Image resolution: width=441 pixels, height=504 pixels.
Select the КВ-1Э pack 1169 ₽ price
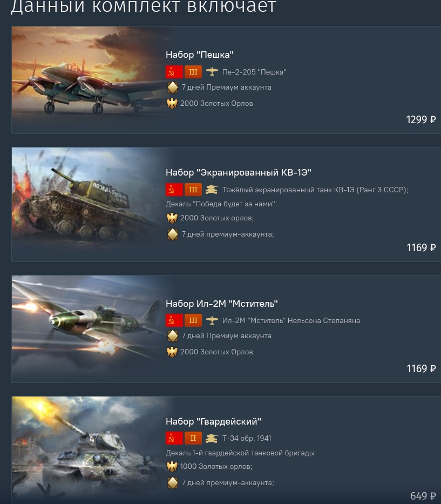tap(421, 247)
